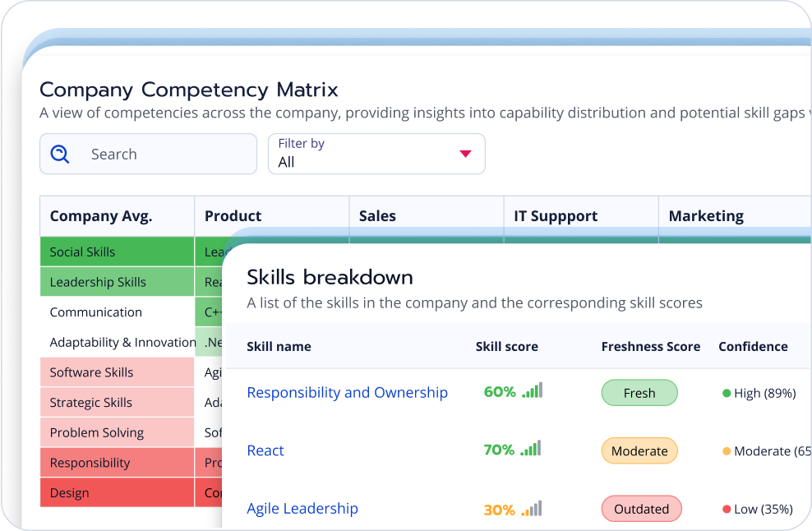Click the signal bars icon beside 60%

pyautogui.click(x=532, y=391)
